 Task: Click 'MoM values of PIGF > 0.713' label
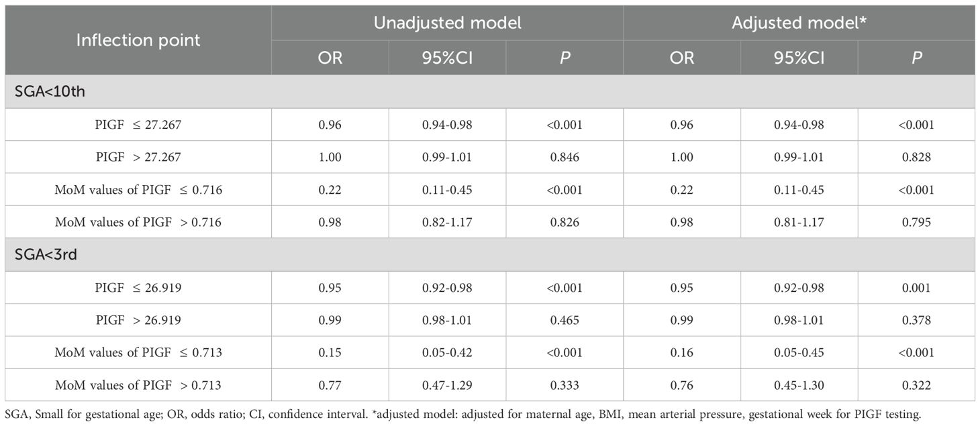(138, 385)
